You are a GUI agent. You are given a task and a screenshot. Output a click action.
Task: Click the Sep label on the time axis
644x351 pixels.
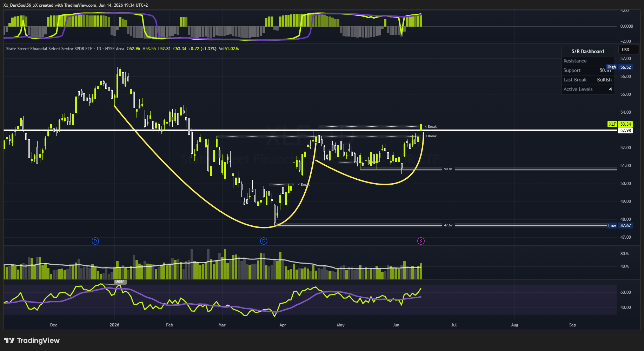572,325
